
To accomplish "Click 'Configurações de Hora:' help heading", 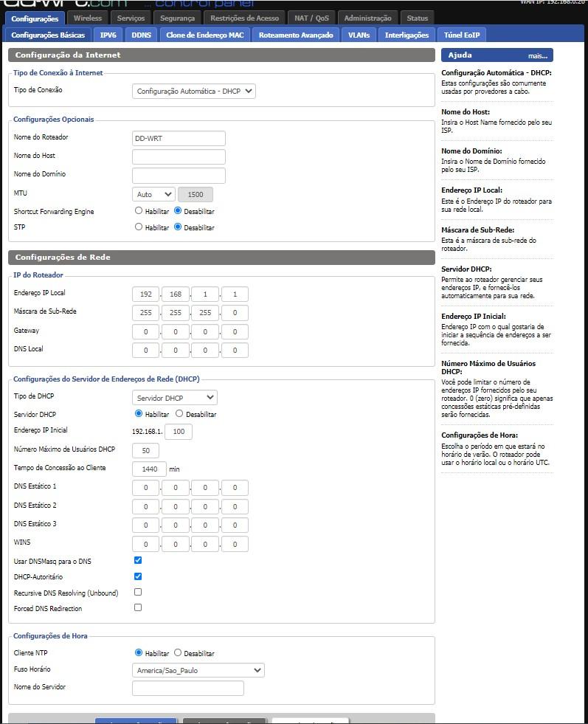I will 480,435.
